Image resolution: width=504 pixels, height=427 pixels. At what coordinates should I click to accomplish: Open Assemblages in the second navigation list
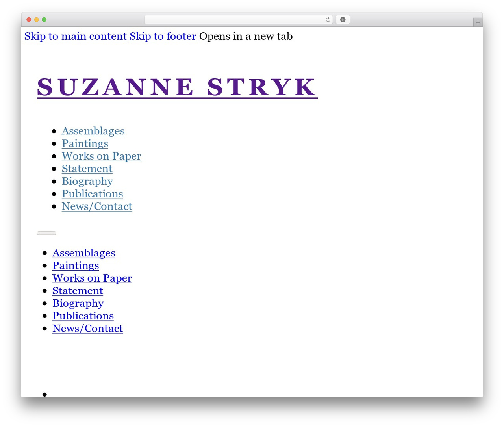84,253
